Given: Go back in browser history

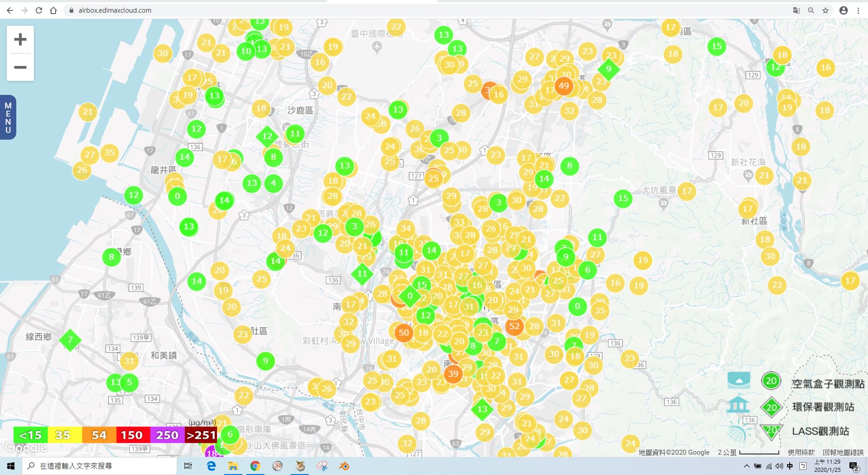Looking at the screenshot, I should (x=10, y=10).
